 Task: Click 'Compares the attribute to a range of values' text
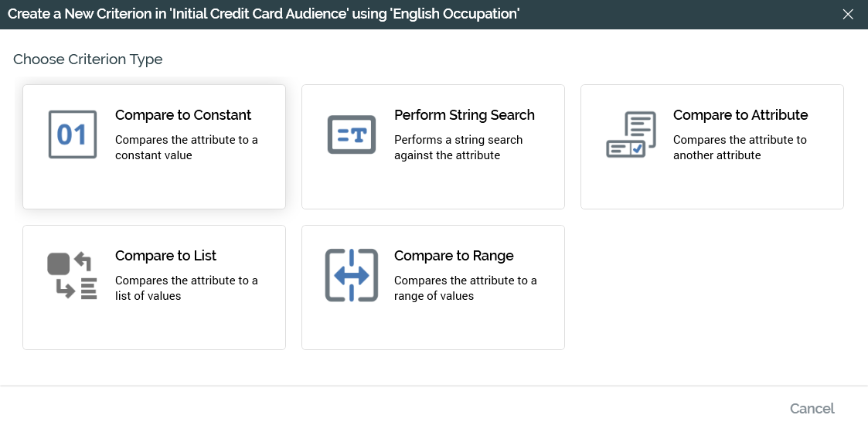pyautogui.click(x=465, y=288)
